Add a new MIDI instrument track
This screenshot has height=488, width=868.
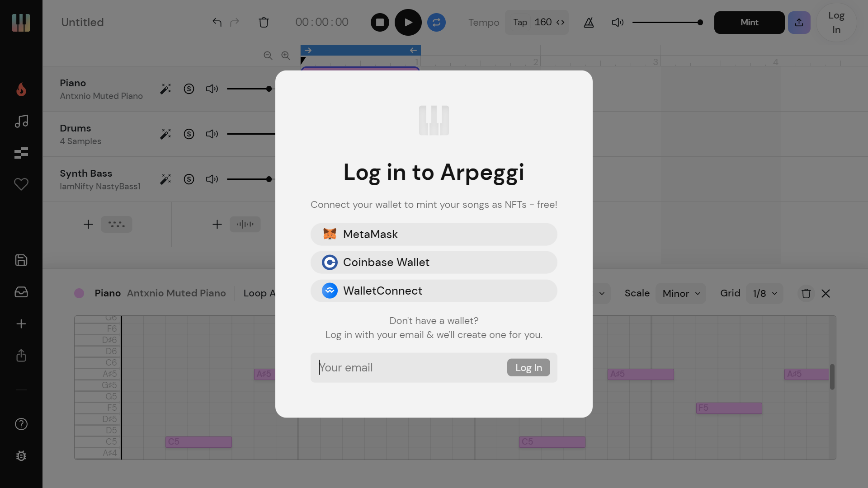click(x=108, y=224)
